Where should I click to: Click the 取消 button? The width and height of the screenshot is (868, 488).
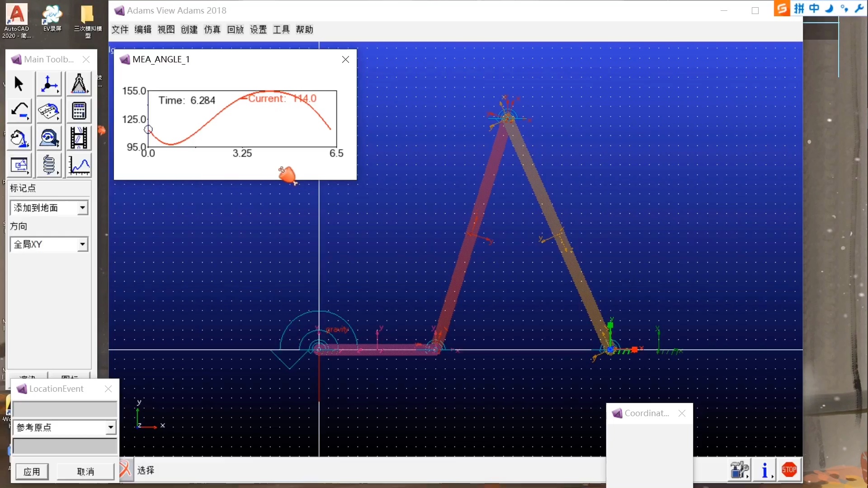85,472
